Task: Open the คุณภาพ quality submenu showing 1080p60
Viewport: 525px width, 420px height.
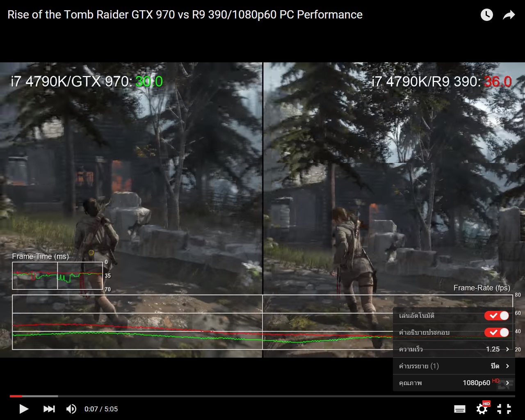Action: pos(454,383)
